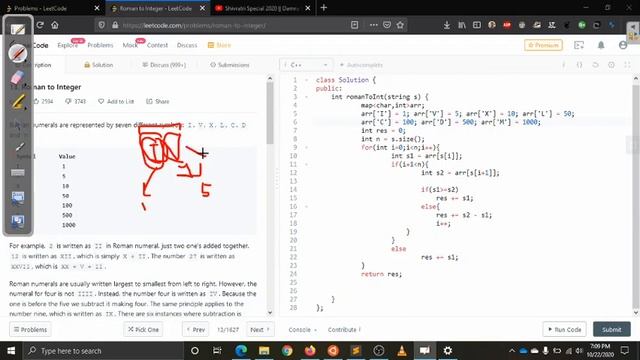Screen dimensions: 640x360
Task: Open the Store link in navbar
Action: [220, 45]
